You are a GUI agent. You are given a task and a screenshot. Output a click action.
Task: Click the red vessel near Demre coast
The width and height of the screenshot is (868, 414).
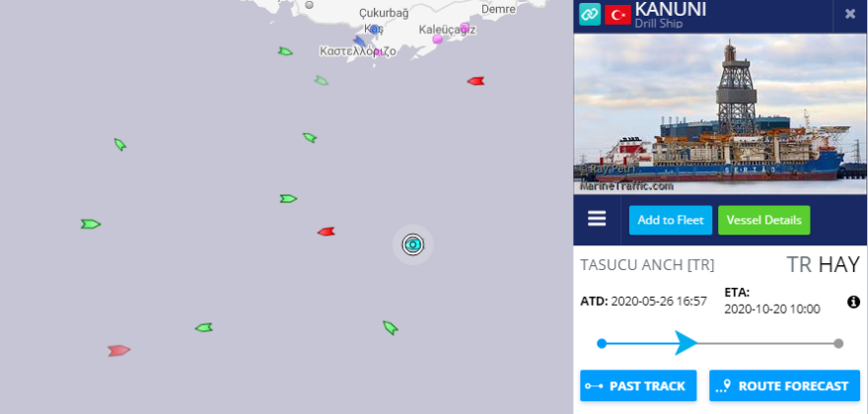475,82
